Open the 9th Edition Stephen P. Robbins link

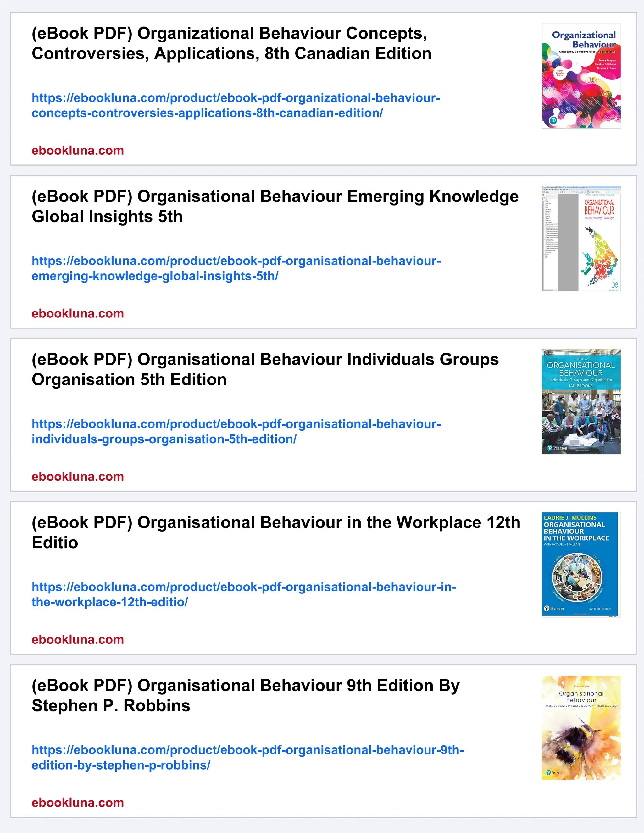247,758
